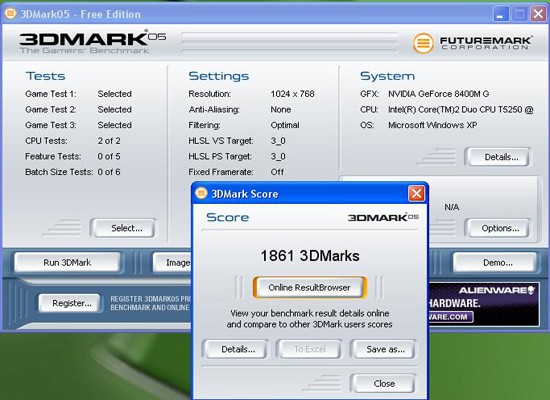
Task: Open Select tests dialog
Action: (x=123, y=228)
